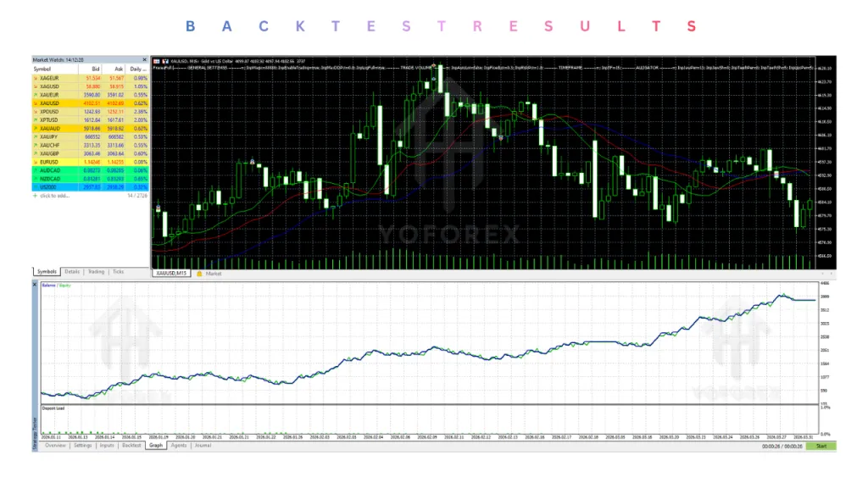Click the 'click to add...' field
This screenshot has height=488, width=868.
click(55, 196)
